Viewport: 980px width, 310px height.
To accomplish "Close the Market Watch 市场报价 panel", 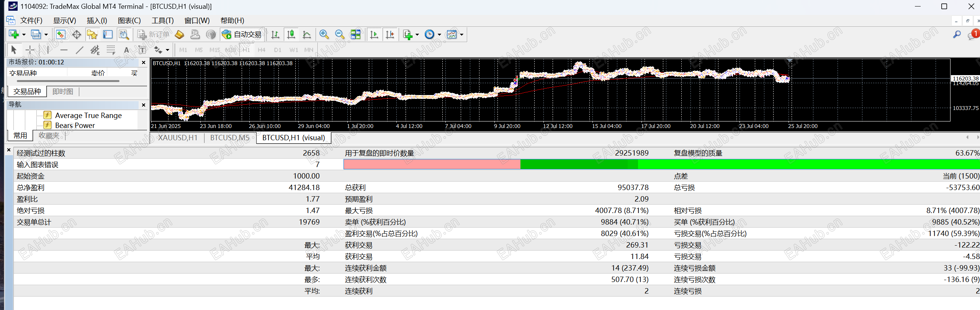I will (x=144, y=62).
